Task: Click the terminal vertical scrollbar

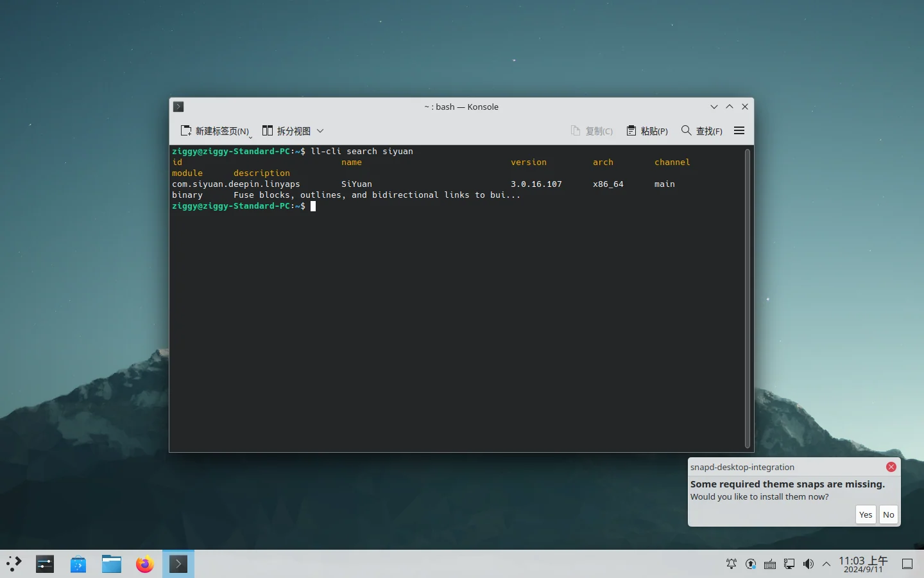Action: pos(748,298)
